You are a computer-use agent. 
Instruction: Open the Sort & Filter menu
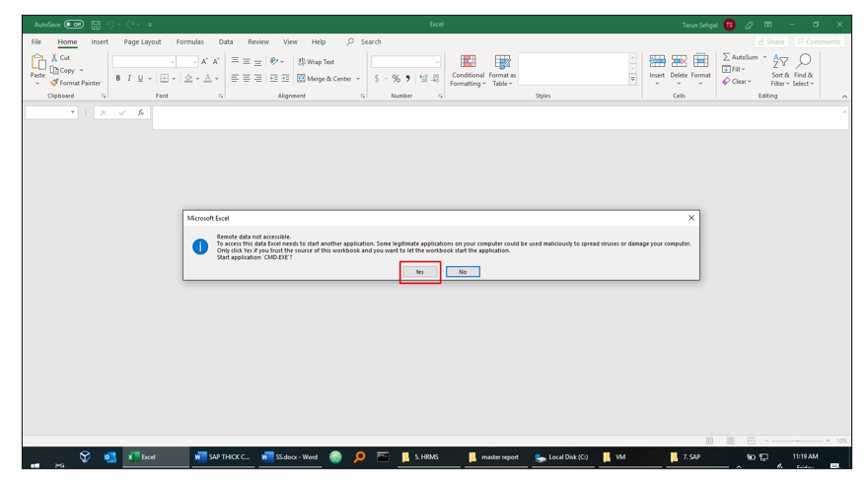(780, 70)
